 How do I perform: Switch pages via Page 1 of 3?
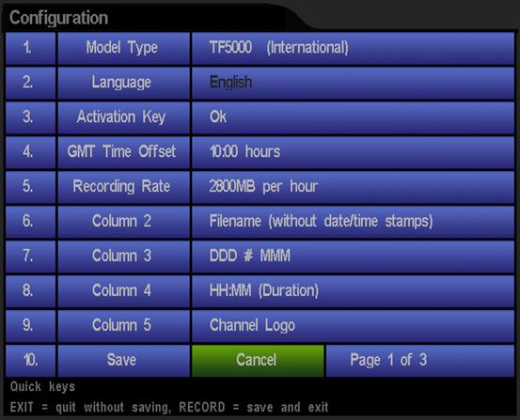[420, 361]
